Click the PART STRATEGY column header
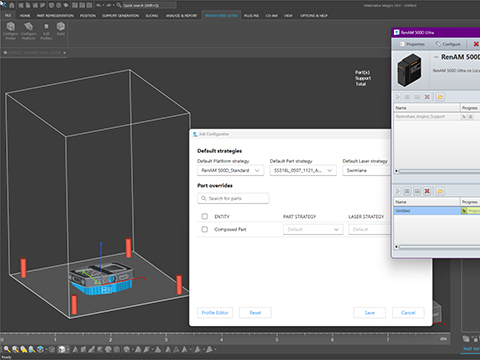 [299, 217]
